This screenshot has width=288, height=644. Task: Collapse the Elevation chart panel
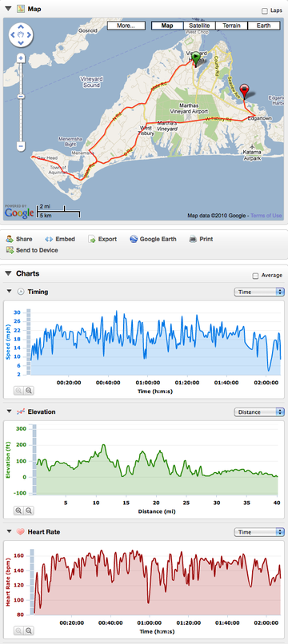pyautogui.click(x=10, y=411)
